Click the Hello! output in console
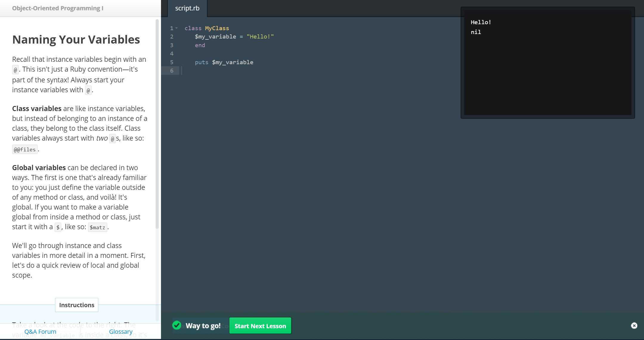Image resolution: width=644 pixels, height=340 pixels. (481, 22)
